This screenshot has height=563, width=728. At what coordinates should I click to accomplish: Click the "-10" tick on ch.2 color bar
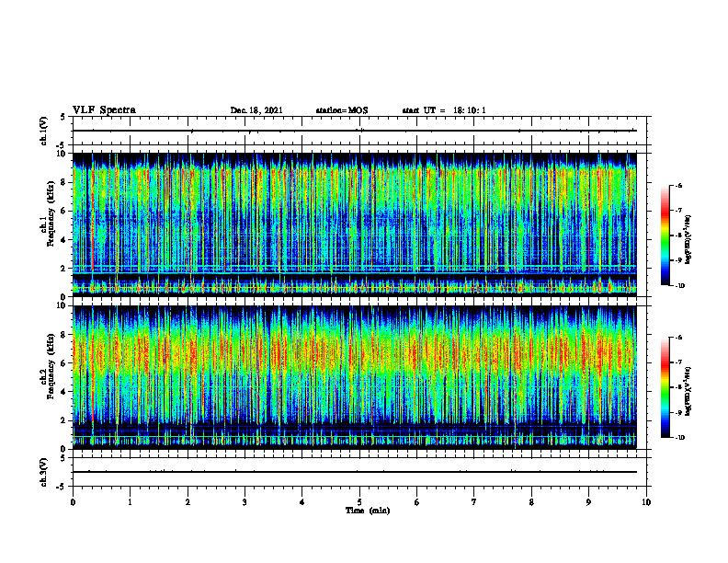[x=679, y=438]
